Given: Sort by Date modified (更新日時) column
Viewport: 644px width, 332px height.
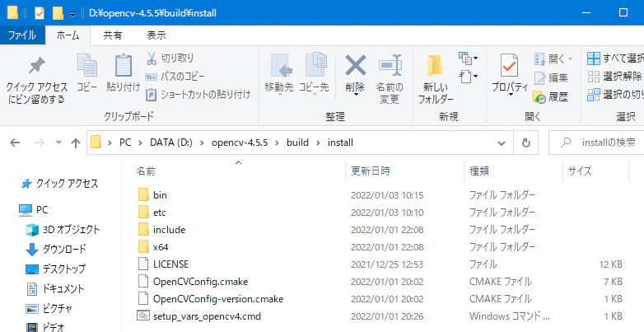Looking at the screenshot, I should (x=371, y=171).
